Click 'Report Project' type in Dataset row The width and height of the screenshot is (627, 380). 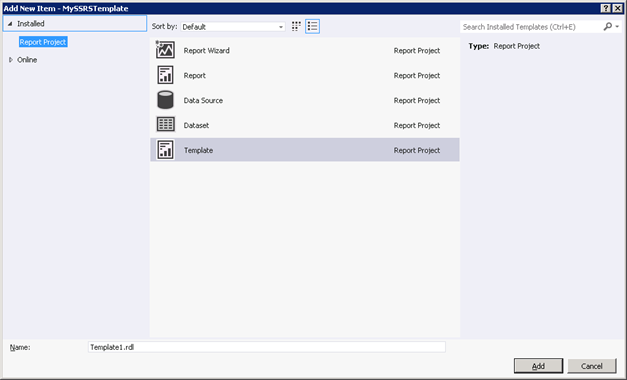tap(417, 125)
